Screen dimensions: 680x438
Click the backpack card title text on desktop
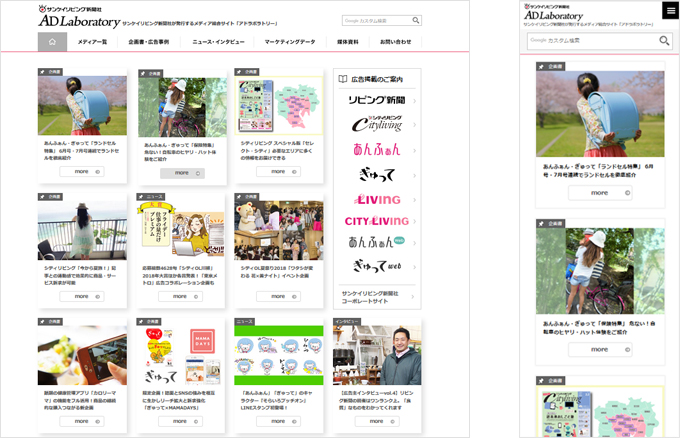pyautogui.click(x=82, y=150)
